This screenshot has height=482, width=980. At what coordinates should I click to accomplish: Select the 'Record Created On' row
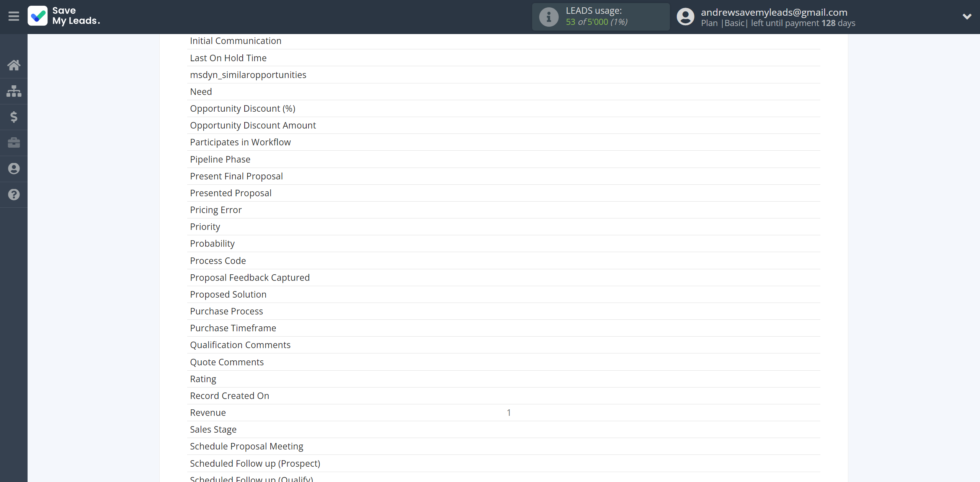coord(503,396)
